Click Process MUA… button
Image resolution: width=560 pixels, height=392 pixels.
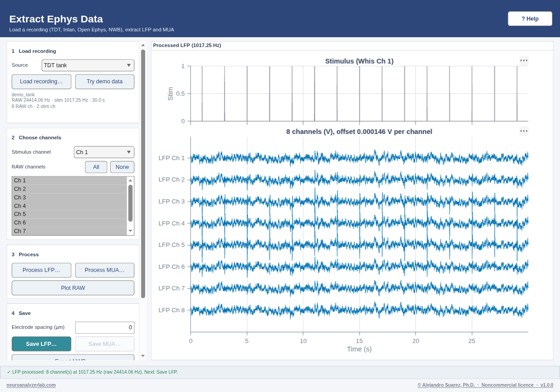(105, 270)
